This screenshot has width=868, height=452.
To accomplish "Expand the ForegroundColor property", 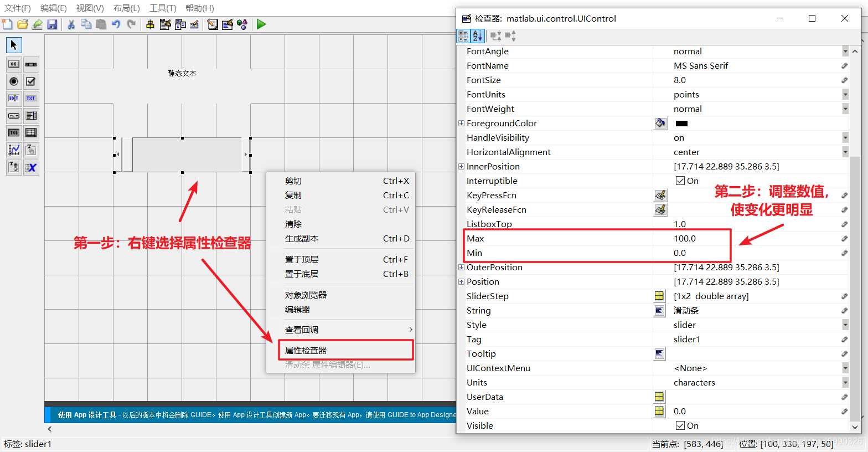I will click(461, 123).
